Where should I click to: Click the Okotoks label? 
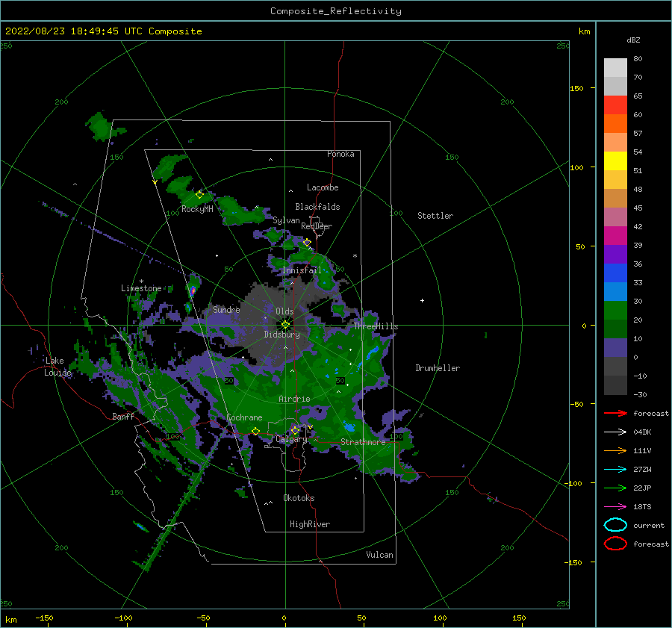click(299, 498)
